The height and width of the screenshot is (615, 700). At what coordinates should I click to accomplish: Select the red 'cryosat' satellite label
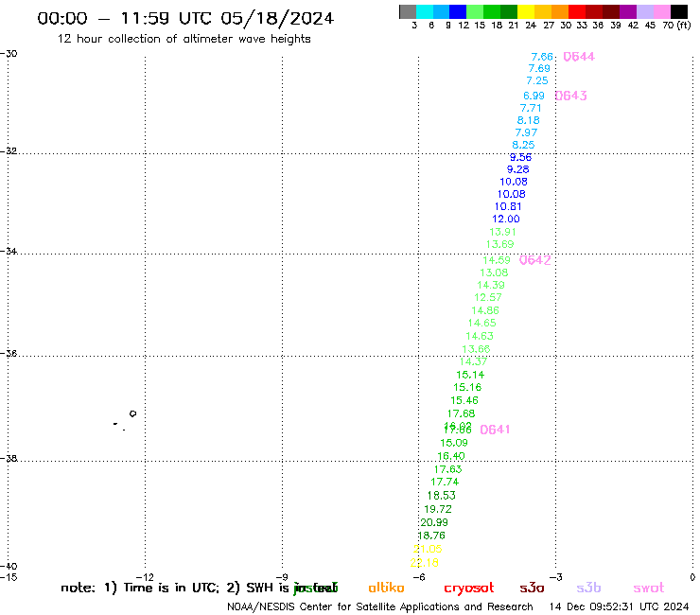click(x=469, y=589)
